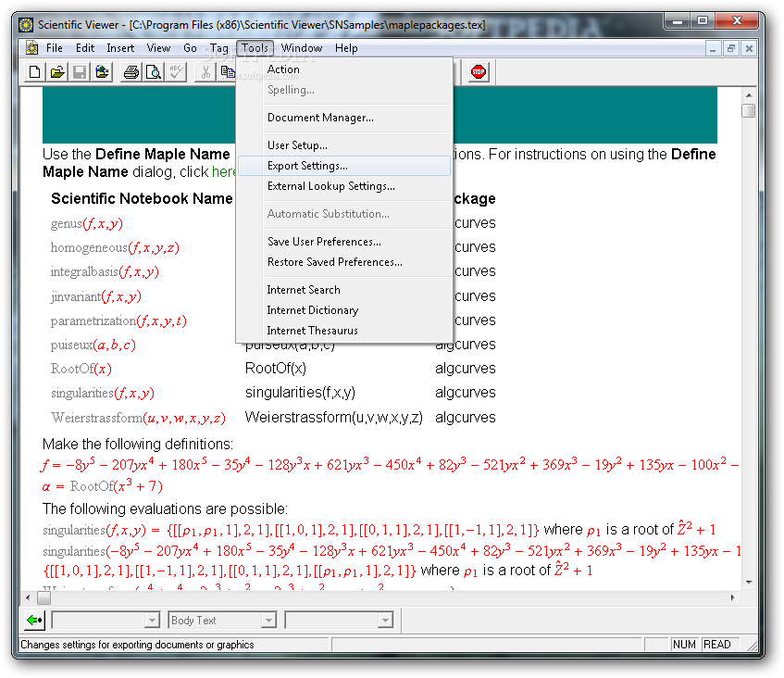
Task: Click the green back arrow navigation icon
Action: (x=34, y=621)
